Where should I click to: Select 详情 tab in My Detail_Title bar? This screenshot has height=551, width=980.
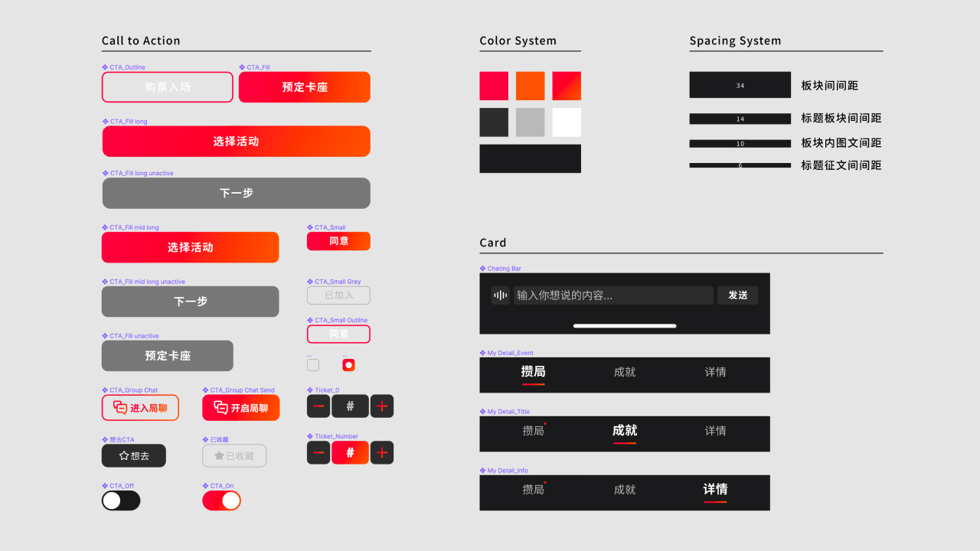[716, 431]
